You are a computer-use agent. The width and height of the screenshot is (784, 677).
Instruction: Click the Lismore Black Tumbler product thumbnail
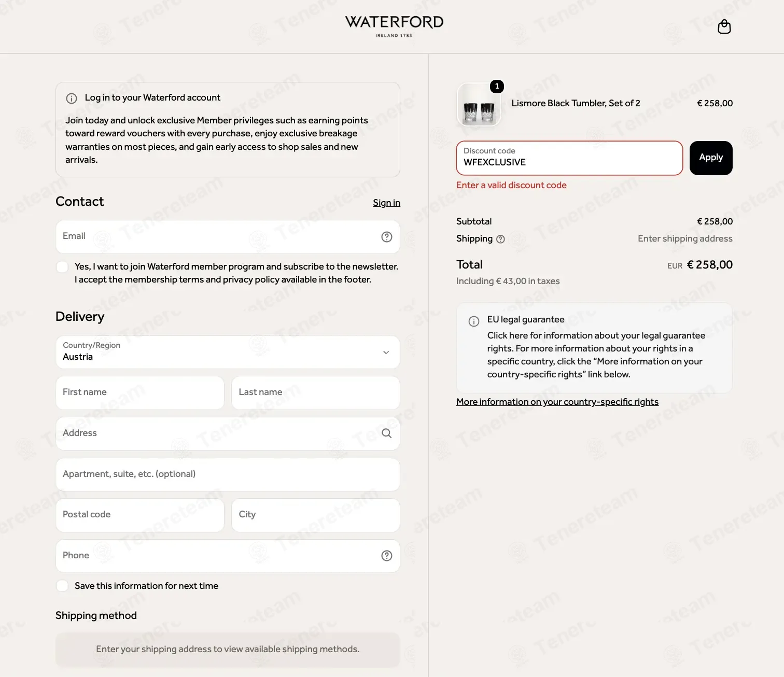point(479,105)
